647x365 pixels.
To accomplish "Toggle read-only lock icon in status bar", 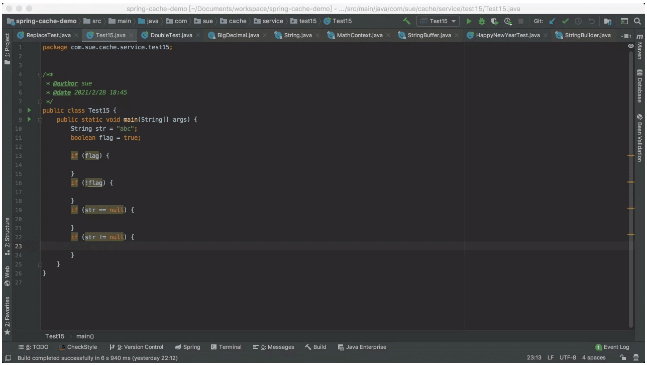I will [x=623, y=358].
